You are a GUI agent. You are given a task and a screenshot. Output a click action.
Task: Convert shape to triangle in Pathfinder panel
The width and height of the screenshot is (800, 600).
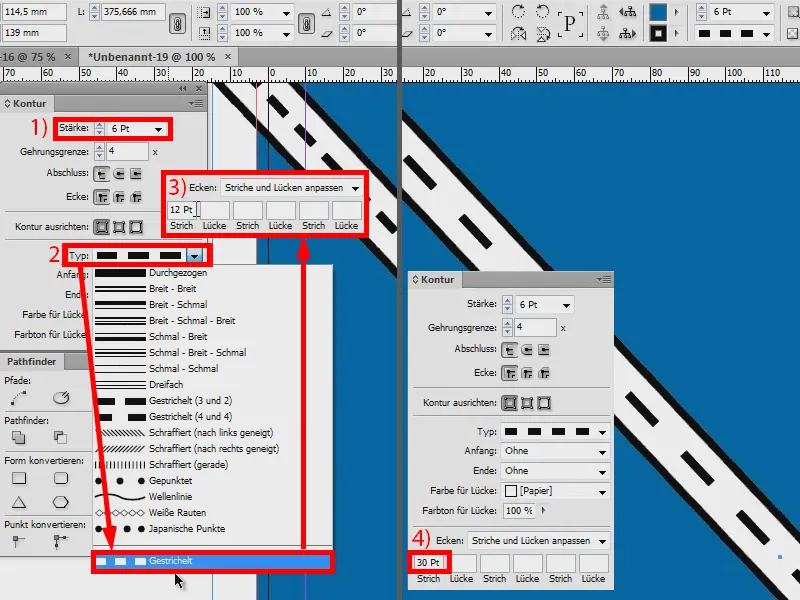tap(19, 503)
